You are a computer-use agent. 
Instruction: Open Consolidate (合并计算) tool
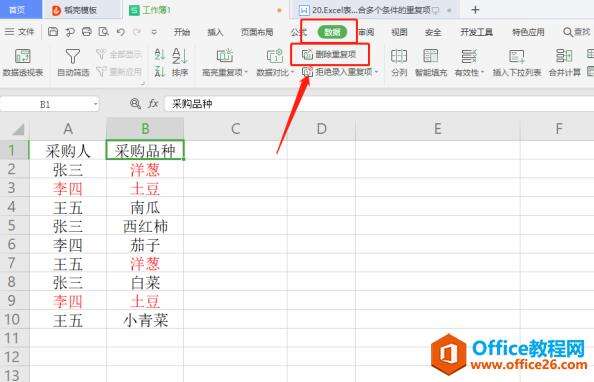click(x=564, y=62)
